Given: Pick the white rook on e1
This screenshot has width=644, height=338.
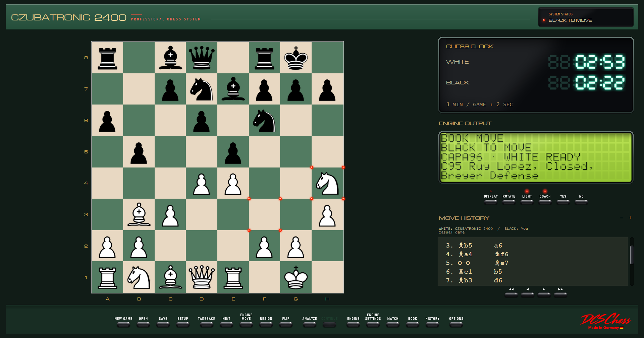Looking at the screenshot, I should coord(233,277).
